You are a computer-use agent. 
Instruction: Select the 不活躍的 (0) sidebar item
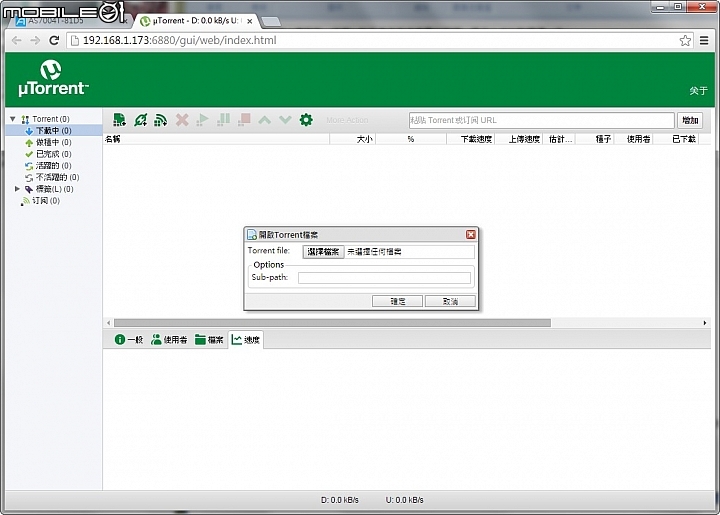(57, 177)
